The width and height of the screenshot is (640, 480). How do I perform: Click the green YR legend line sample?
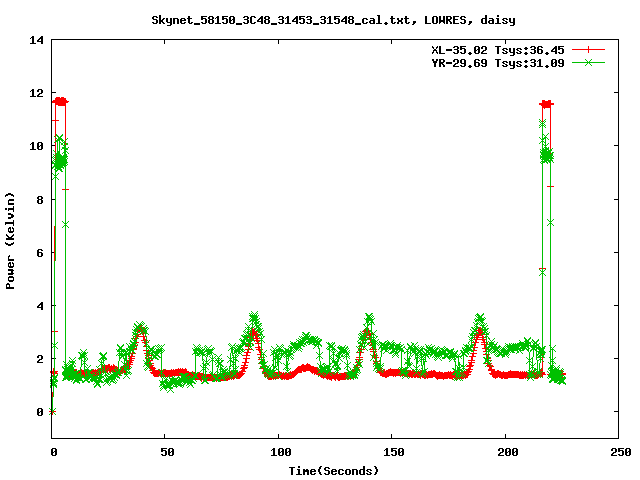[588, 62]
